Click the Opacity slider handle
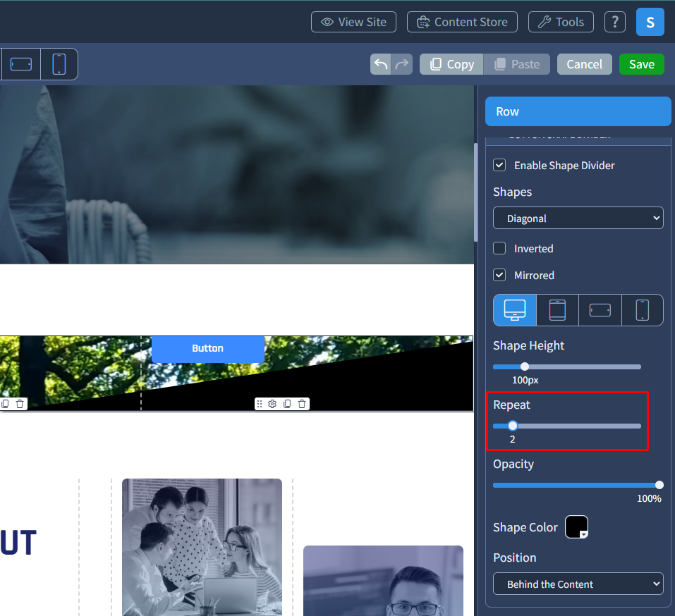 [x=659, y=485]
